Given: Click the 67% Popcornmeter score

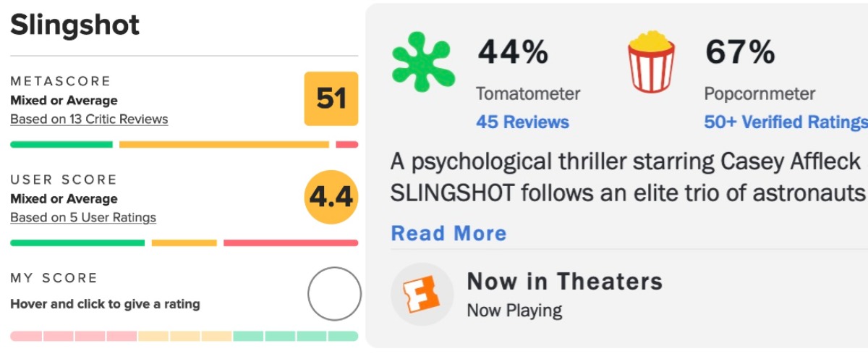Looking at the screenshot, I should click(x=740, y=52).
